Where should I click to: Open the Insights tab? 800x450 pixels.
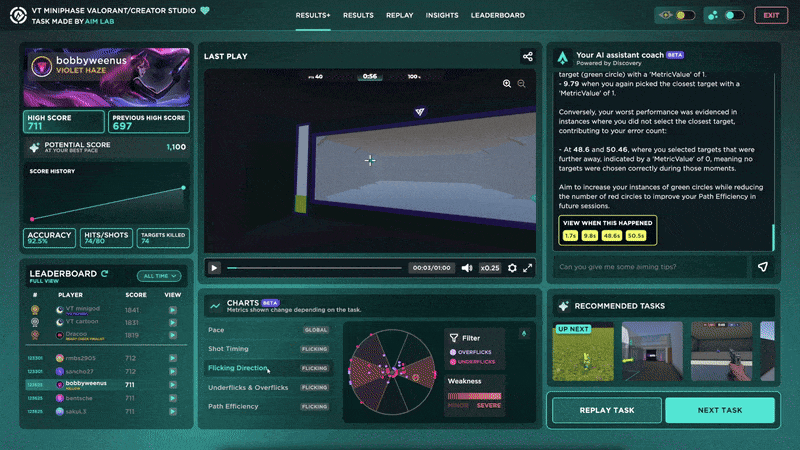[442, 15]
